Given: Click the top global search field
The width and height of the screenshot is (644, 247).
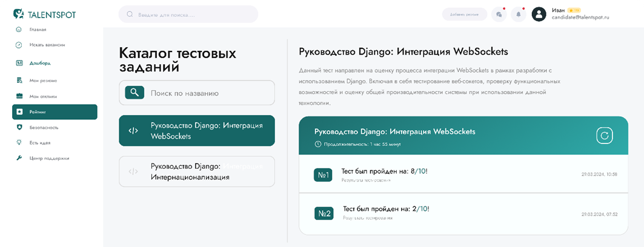Looking at the screenshot, I should tap(188, 15).
